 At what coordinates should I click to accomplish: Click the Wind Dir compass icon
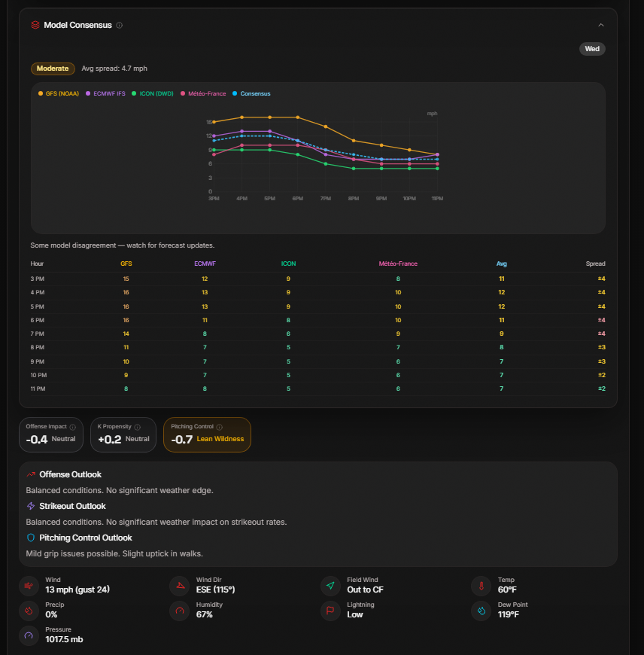pyautogui.click(x=180, y=586)
